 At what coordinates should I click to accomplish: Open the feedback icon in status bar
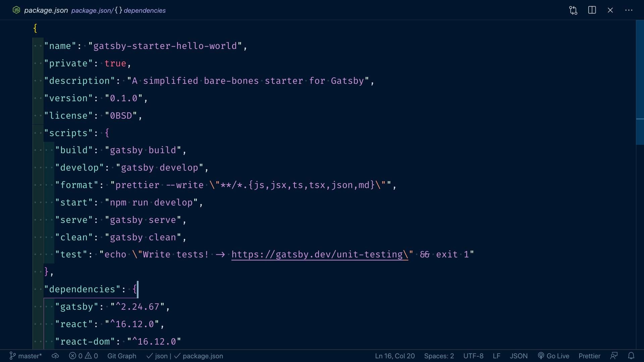tap(614, 356)
